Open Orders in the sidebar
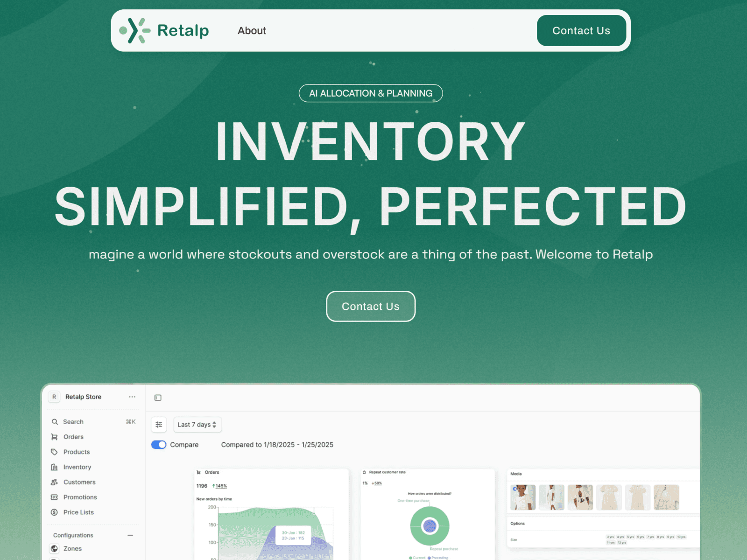Viewport: 747px width, 560px height. coord(73,437)
